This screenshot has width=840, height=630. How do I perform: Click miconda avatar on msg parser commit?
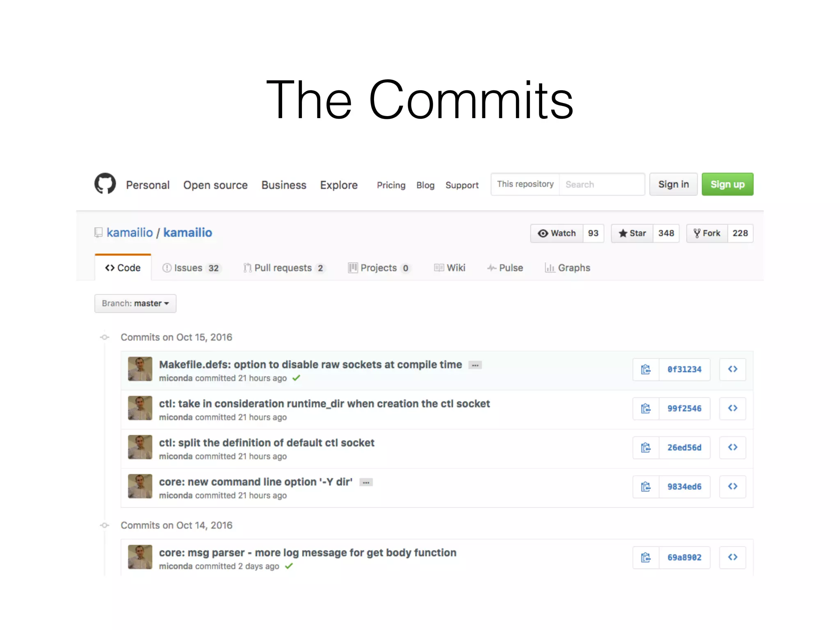[140, 557]
